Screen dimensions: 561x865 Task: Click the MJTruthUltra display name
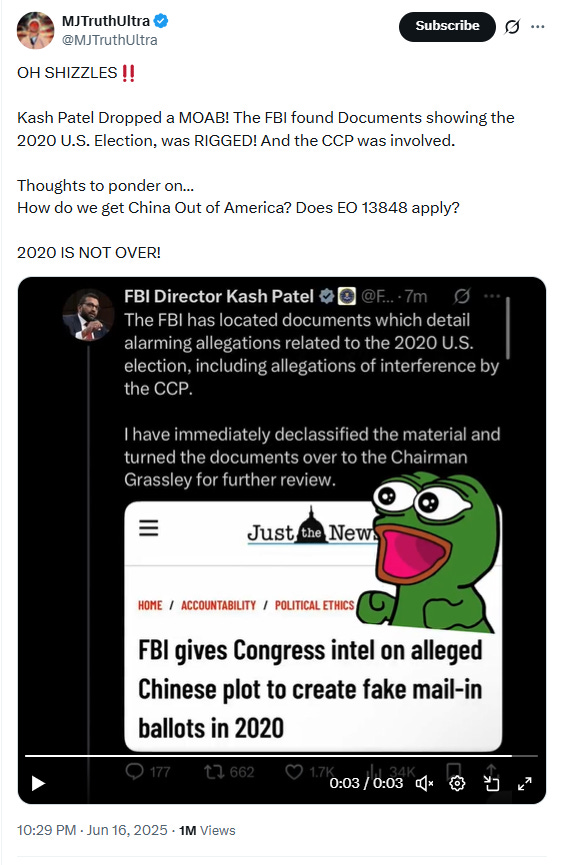coord(105,21)
